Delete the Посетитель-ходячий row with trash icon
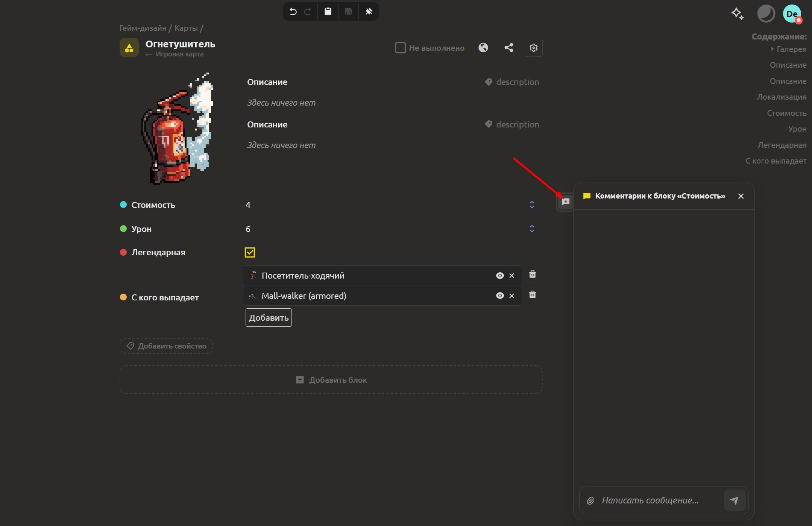Viewport: 812px width, 526px height. click(x=533, y=274)
